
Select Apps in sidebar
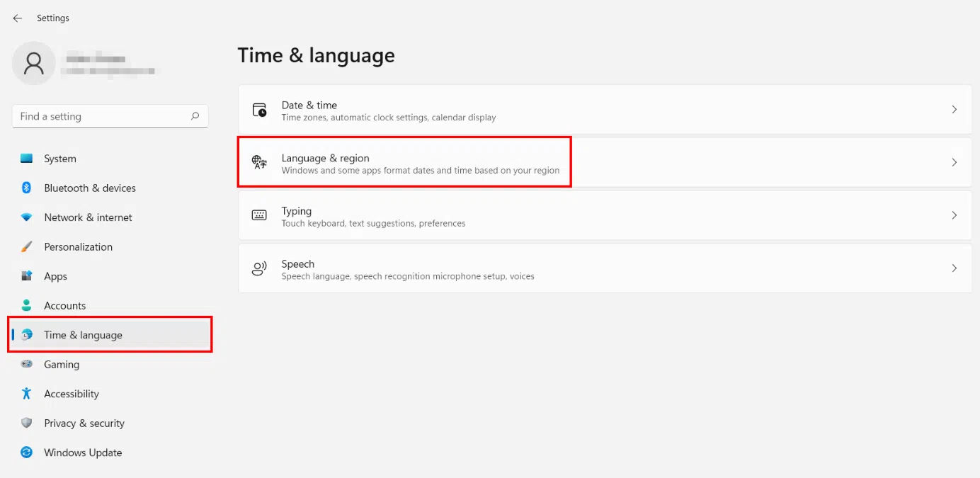pyautogui.click(x=56, y=276)
